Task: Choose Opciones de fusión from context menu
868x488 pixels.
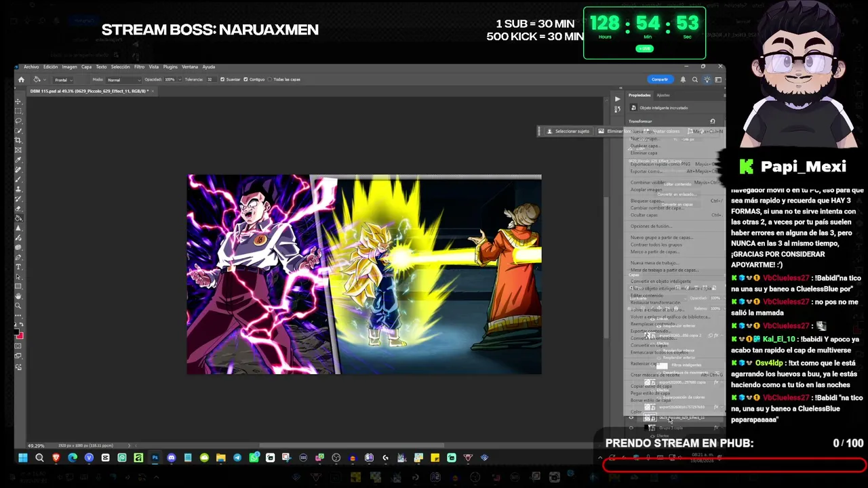Action: pos(651,226)
